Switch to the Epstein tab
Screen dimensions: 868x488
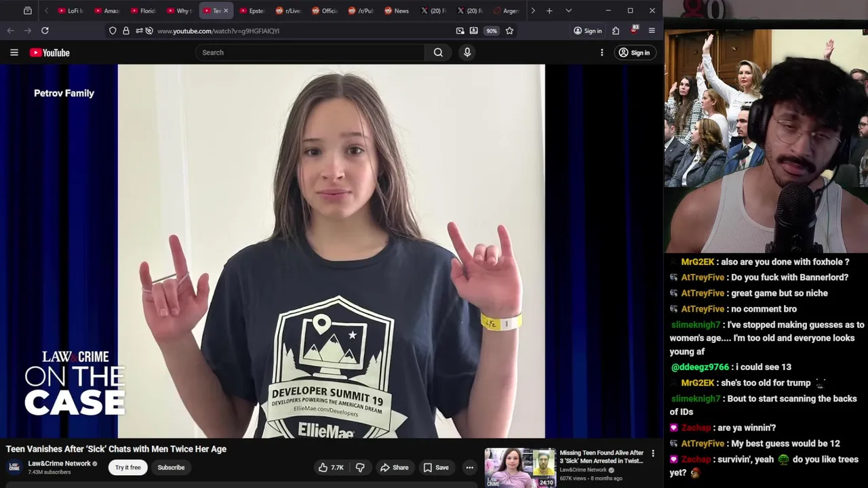pyautogui.click(x=252, y=11)
